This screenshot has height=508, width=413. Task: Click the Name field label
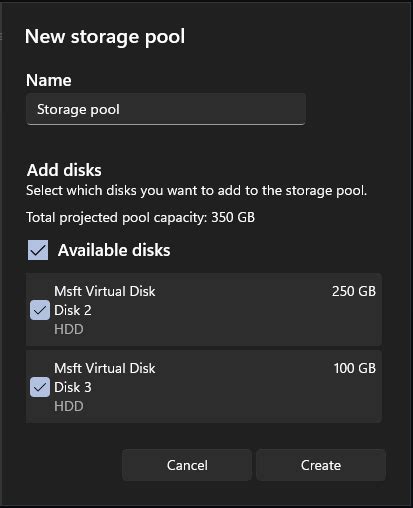click(x=49, y=80)
